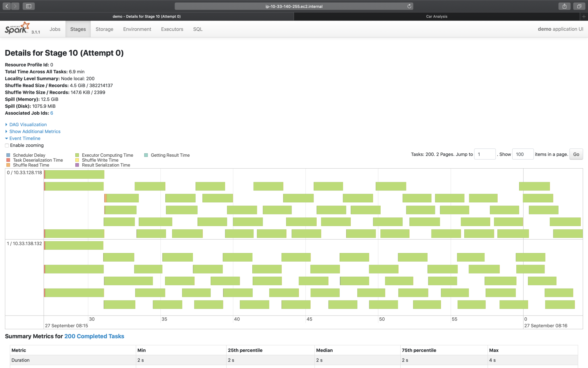Reload page with the refresh icon
Image resolution: width=588 pixels, height=368 pixels.
409,6
